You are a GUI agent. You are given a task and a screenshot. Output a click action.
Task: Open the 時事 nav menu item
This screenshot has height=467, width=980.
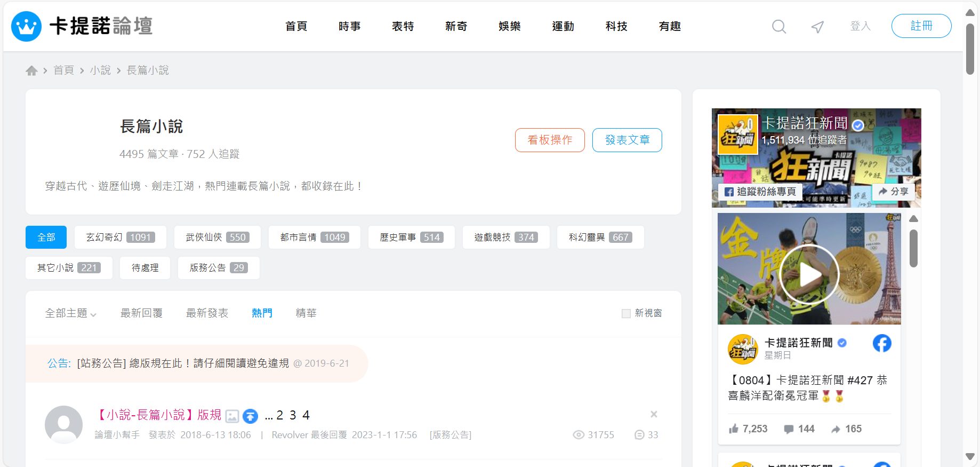(x=350, y=26)
